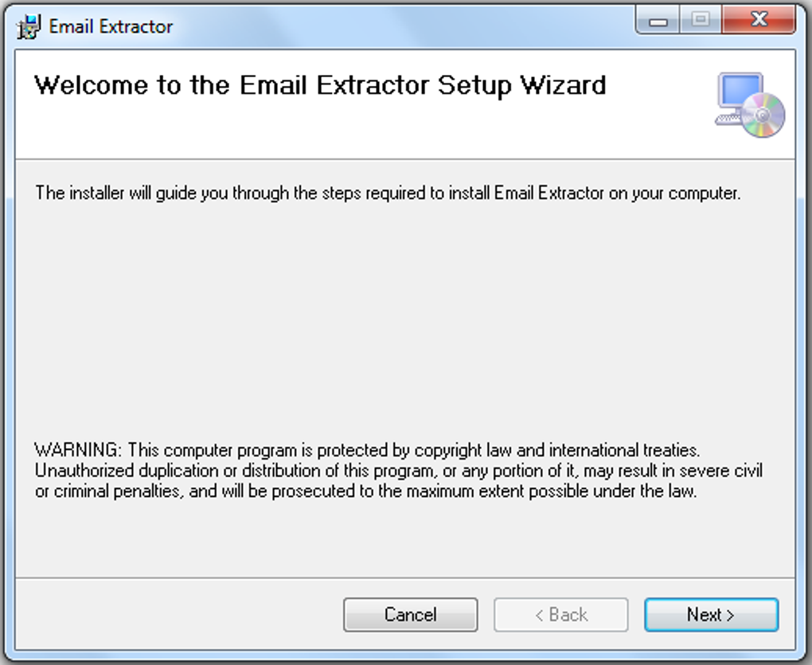Minimize the Email Extractor setup window
Screen dimensions: 812x665
click(659, 21)
